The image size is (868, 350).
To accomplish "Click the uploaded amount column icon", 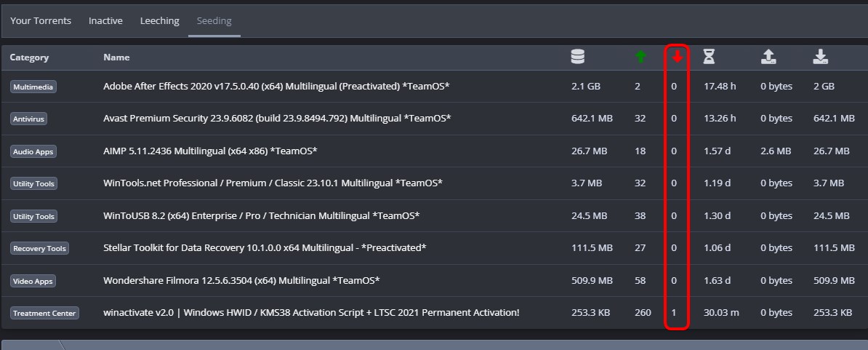I will pyautogui.click(x=768, y=57).
